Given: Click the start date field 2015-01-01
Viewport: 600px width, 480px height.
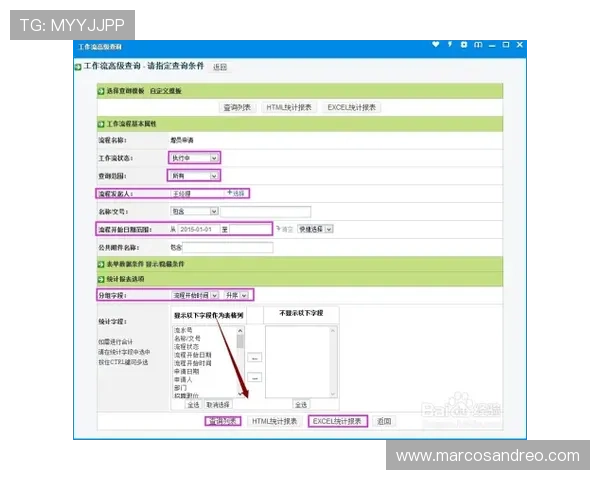Looking at the screenshot, I should (x=199, y=229).
